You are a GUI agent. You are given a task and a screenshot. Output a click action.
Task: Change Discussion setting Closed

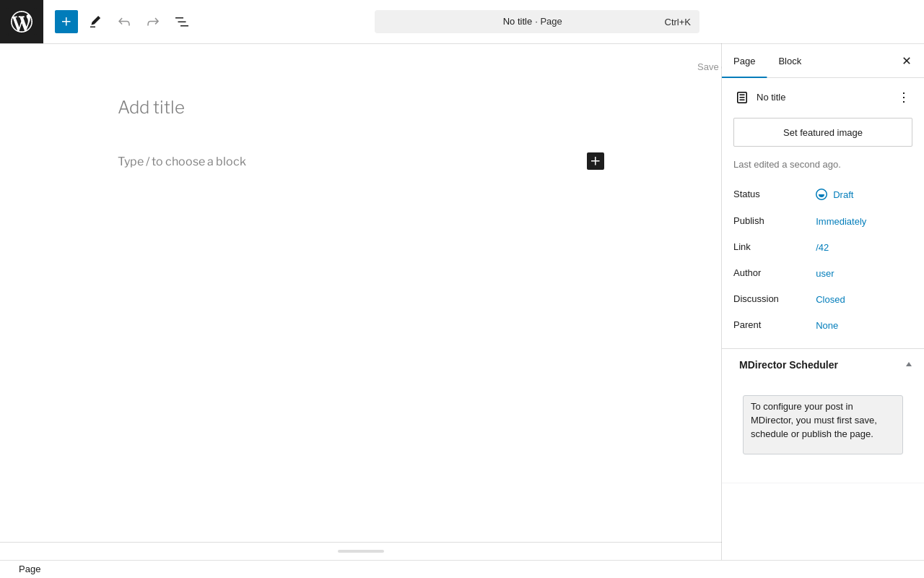[x=830, y=299]
